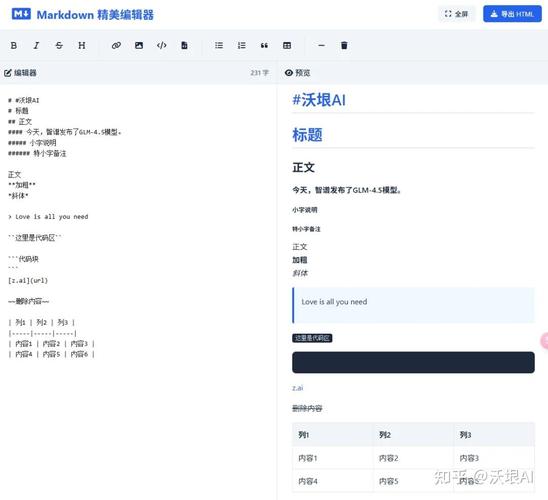The image size is (548, 500).
Task: Open the z.ai link in preview
Action: click(298, 388)
